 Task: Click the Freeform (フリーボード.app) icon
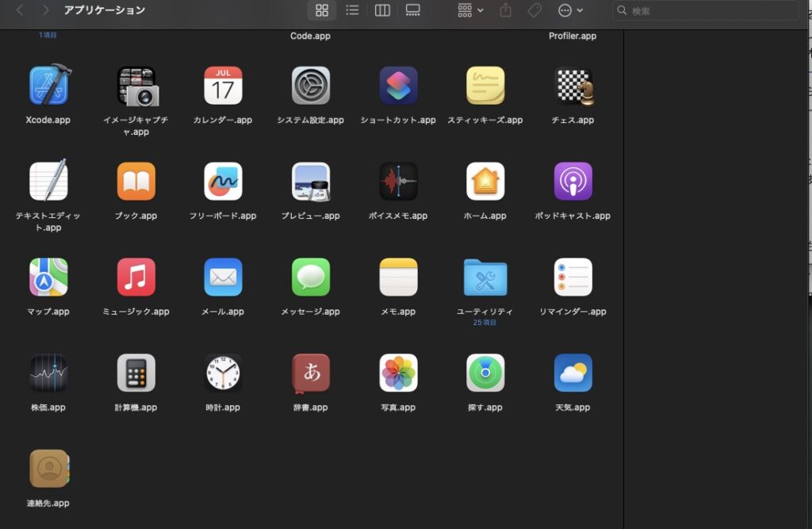point(223,182)
